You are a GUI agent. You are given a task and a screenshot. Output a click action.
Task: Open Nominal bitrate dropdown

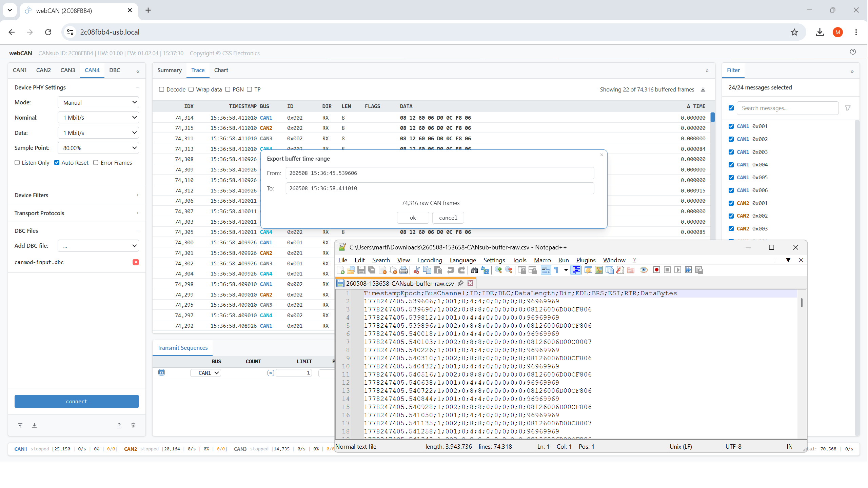(x=98, y=118)
